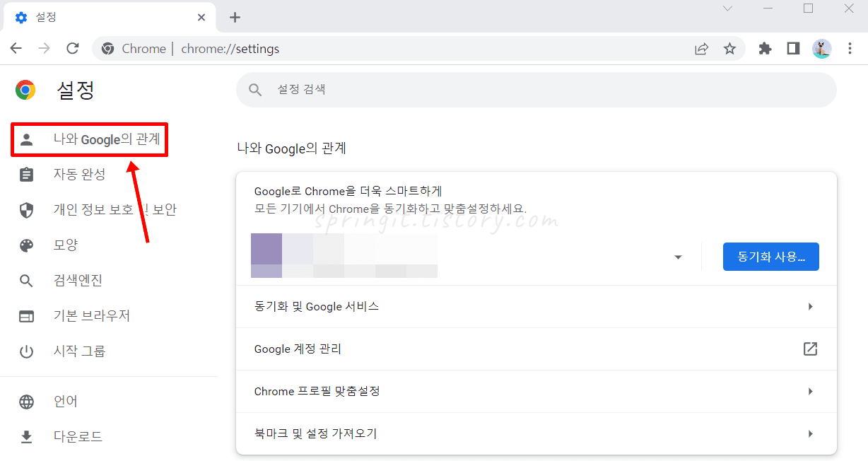Expand the account dropdown arrow
The image size is (868, 461).
click(x=678, y=257)
